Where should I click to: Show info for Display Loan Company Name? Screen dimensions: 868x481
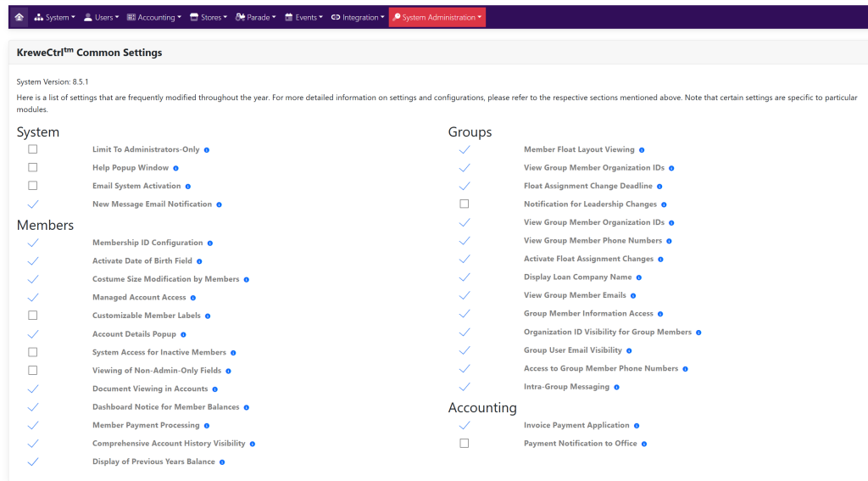[x=639, y=277]
